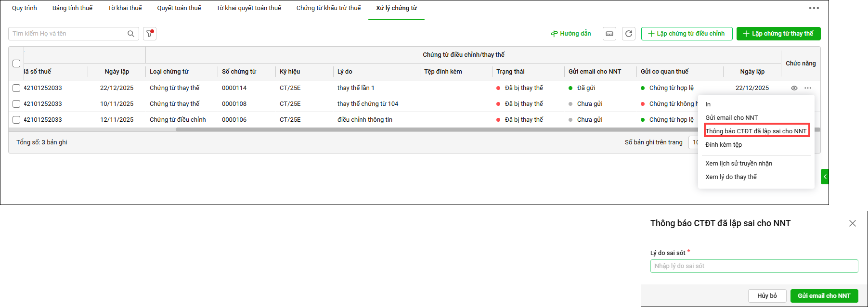
Task: Select checkbox for document number 0000108
Action: click(x=16, y=104)
